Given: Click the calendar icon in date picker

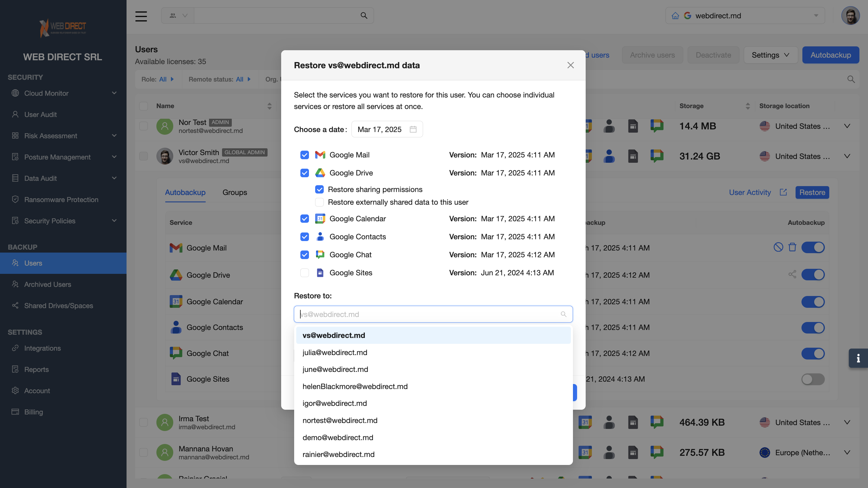Looking at the screenshot, I should pyautogui.click(x=413, y=129).
